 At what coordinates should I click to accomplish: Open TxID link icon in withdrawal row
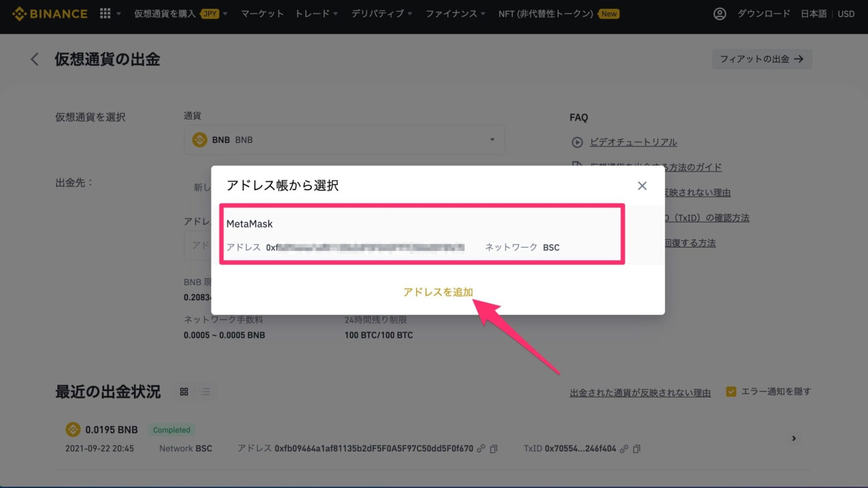pos(624,449)
